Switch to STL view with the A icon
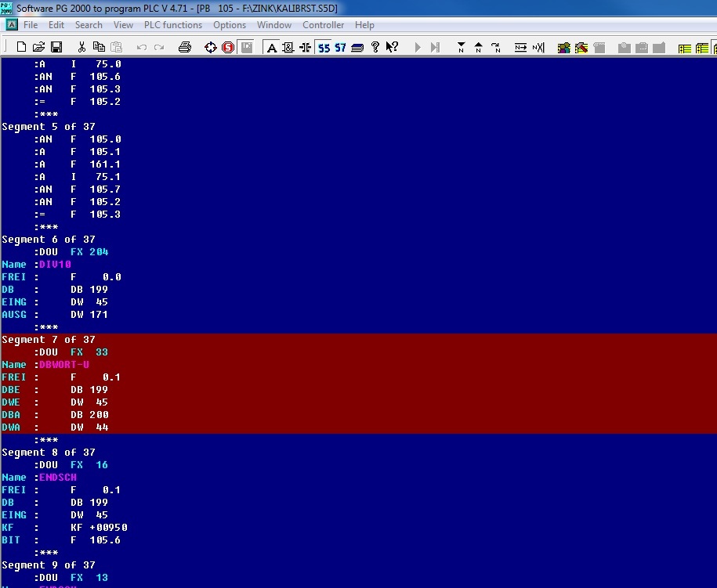The height and width of the screenshot is (588, 717). pos(272,47)
